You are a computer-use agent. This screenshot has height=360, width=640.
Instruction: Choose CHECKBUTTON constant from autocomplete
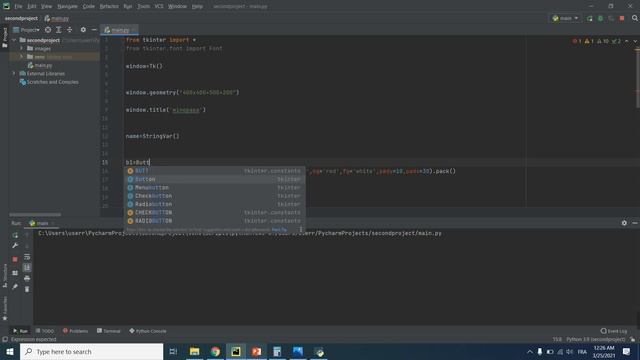214,212
